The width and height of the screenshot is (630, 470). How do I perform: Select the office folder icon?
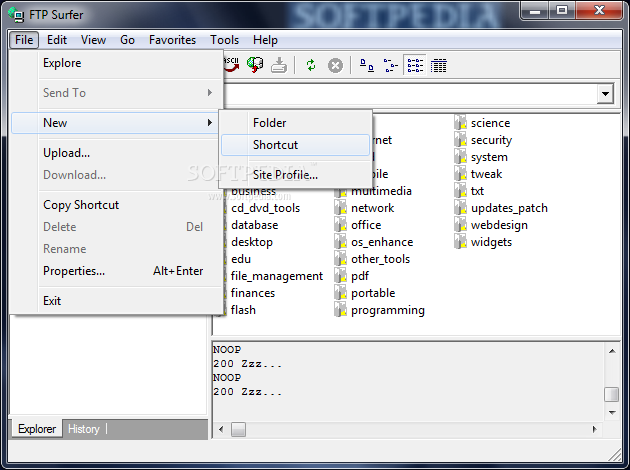point(341,225)
